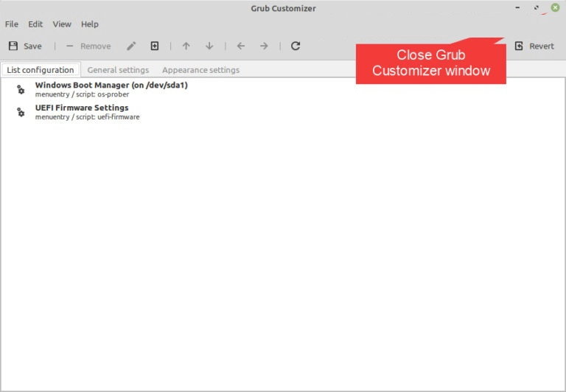Open the Help menu

tap(89, 24)
